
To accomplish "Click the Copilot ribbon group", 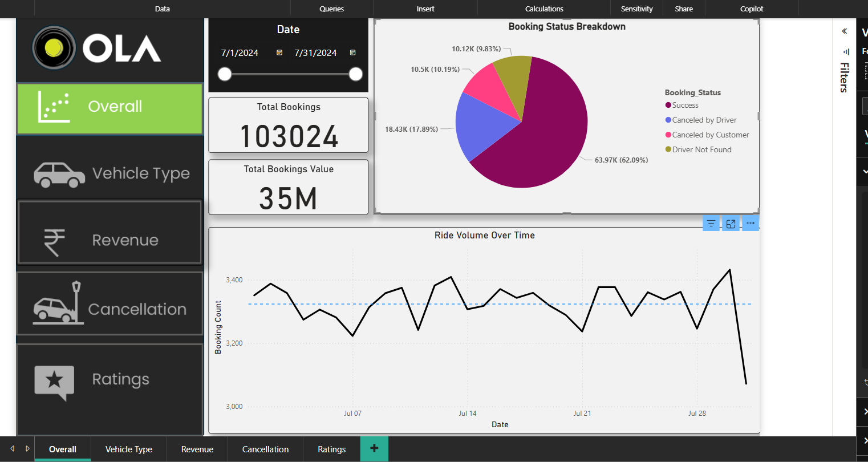I will tap(752, 9).
